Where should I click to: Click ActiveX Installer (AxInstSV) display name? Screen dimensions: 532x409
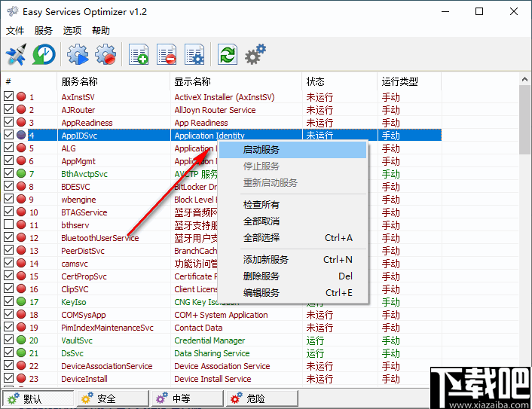pyautogui.click(x=225, y=97)
